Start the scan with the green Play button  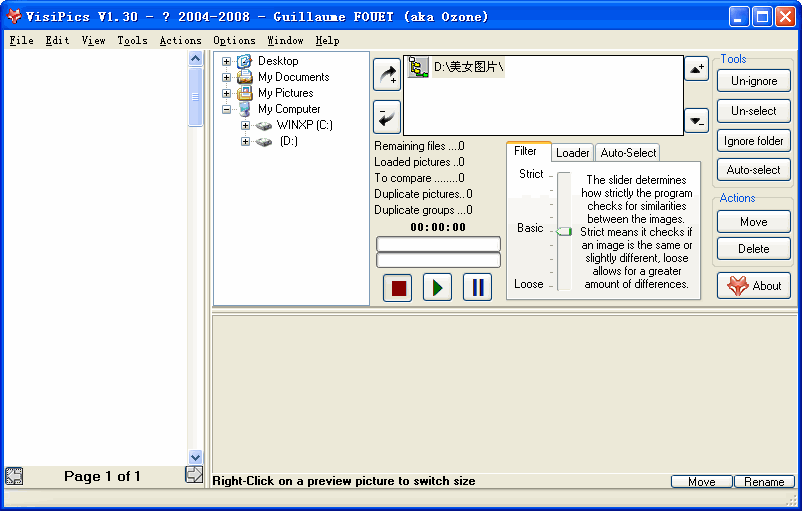pos(437,288)
